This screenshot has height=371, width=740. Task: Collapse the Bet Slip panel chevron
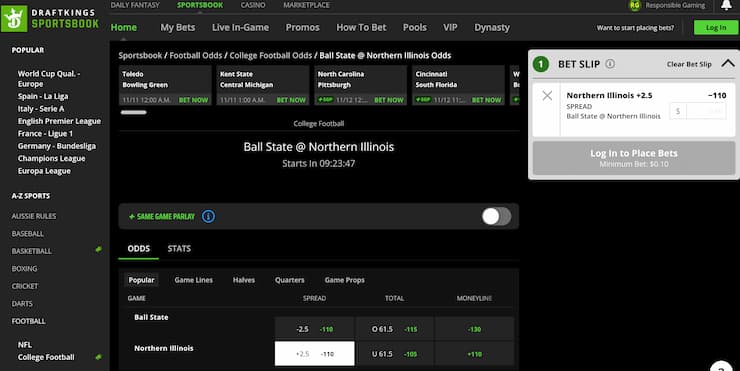point(727,63)
